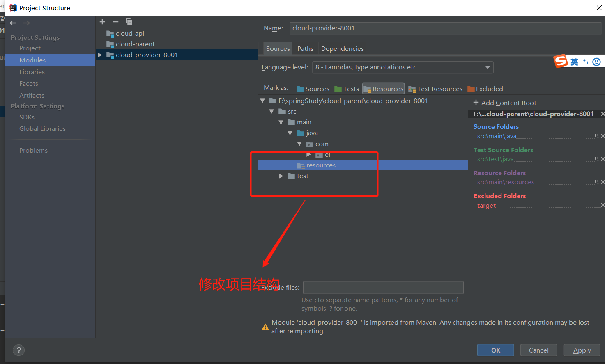Image resolution: width=605 pixels, height=364 pixels.
Task: Mark folder as Sources
Action: [x=313, y=89]
